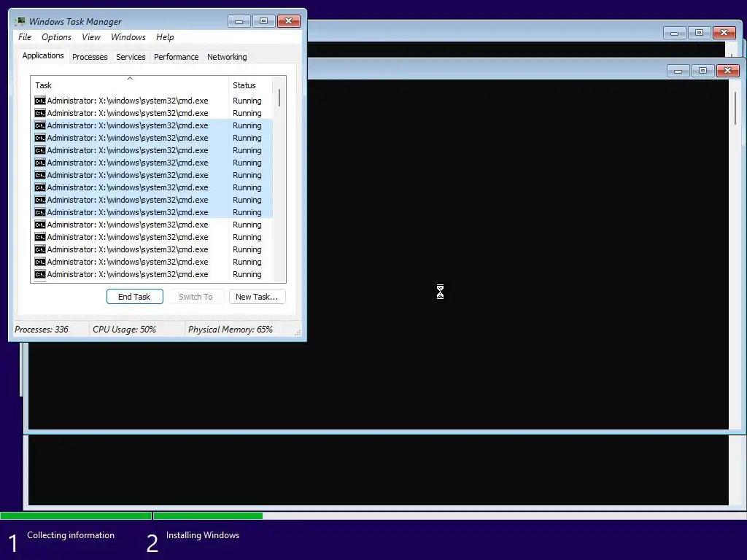Maximize the rearmost command prompt window
The image size is (747, 560).
(700, 33)
